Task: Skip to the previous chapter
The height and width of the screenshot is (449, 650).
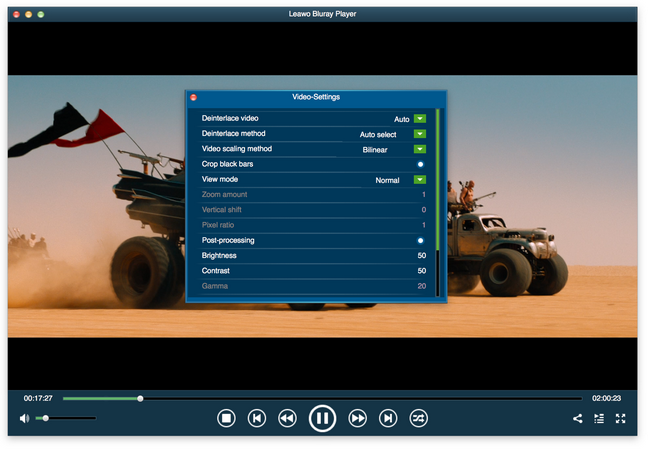Action: (x=257, y=418)
